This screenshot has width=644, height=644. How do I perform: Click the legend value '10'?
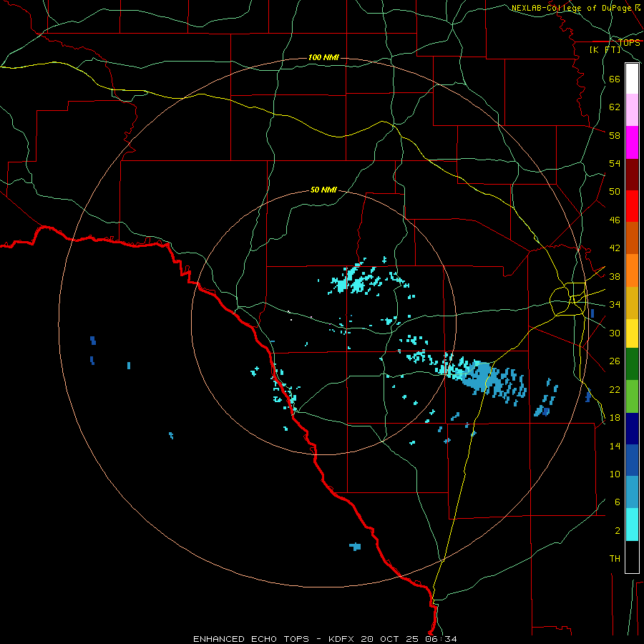(615, 474)
